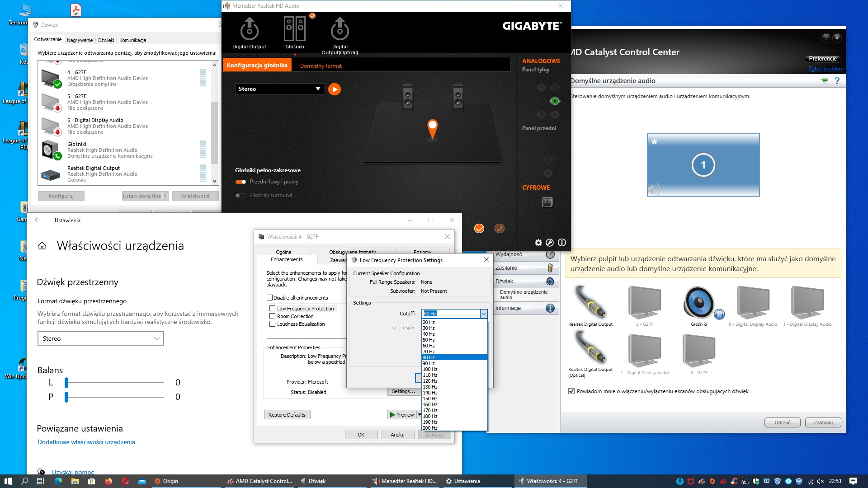Image resolution: width=868 pixels, height=488 pixels.
Task: Uncheck Powiadom mnie notification checkbox in Catalyst
Action: tap(571, 391)
